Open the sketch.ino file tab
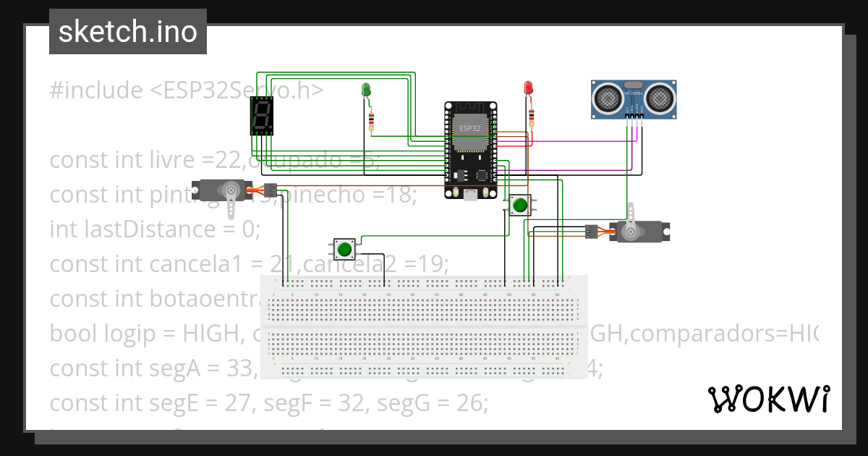 pyautogui.click(x=127, y=32)
